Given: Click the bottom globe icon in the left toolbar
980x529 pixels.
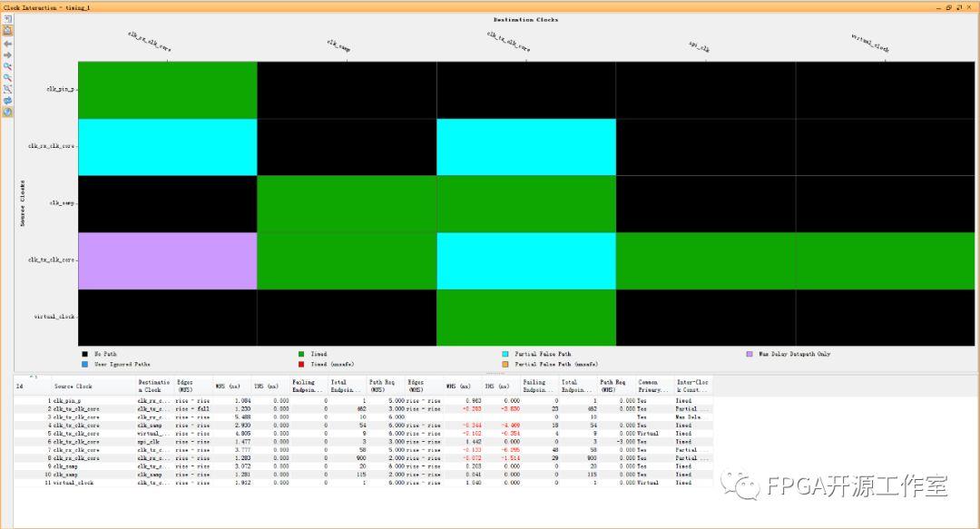Looking at the screenshot, I should click(x=8, y=113).
